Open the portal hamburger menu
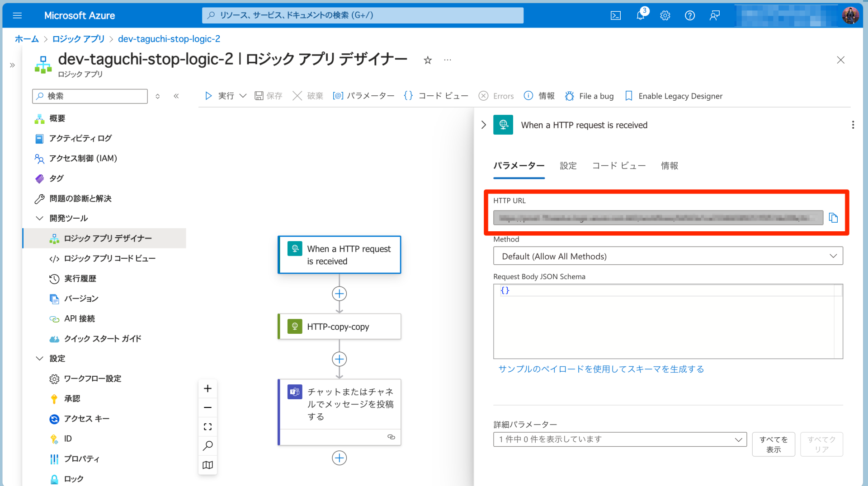This screenshot has height=486, width=868. point(17,15)
